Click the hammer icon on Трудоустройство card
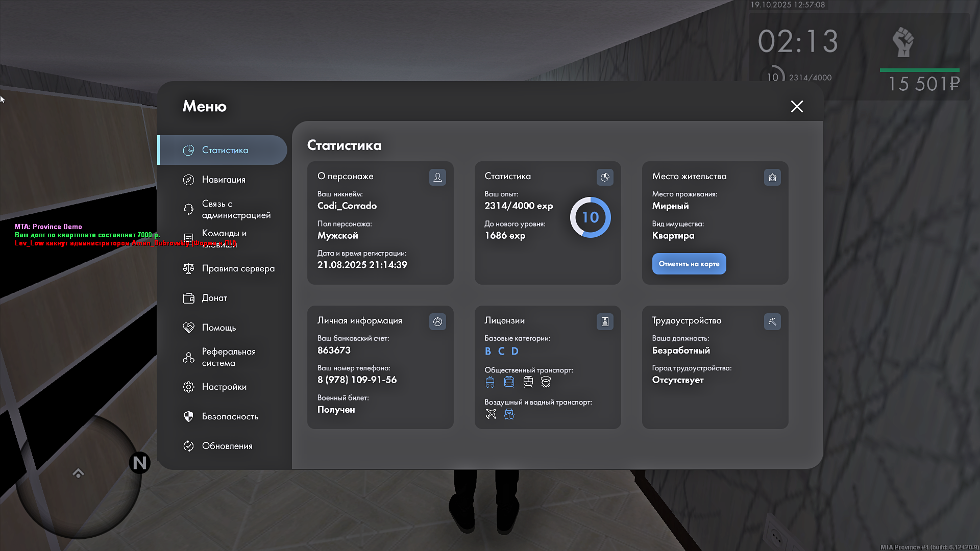This screenshot has width=980, height=551. (x=772, y=321)
